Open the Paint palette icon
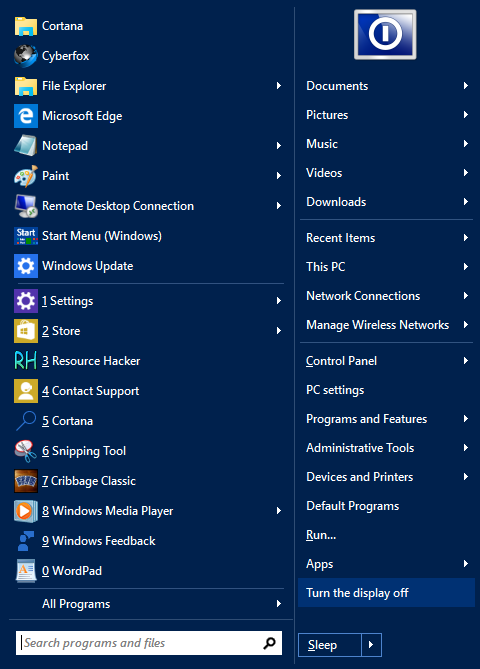 pyautogui.click(x=26, y=176)
